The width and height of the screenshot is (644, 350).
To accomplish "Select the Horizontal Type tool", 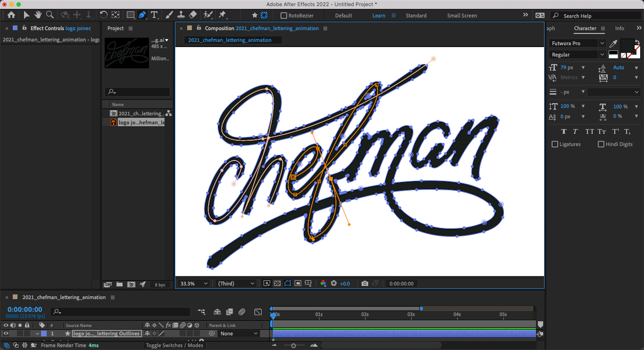I will point(154,15).
